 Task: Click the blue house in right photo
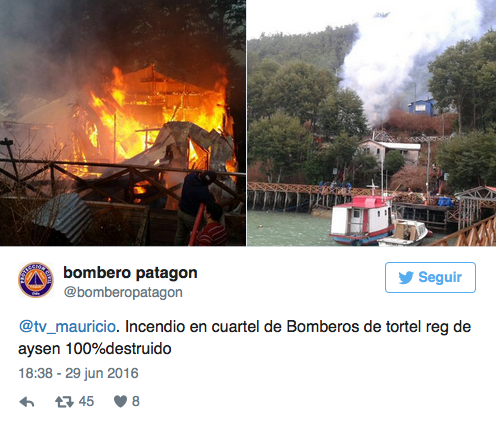[x=422, y=107]
